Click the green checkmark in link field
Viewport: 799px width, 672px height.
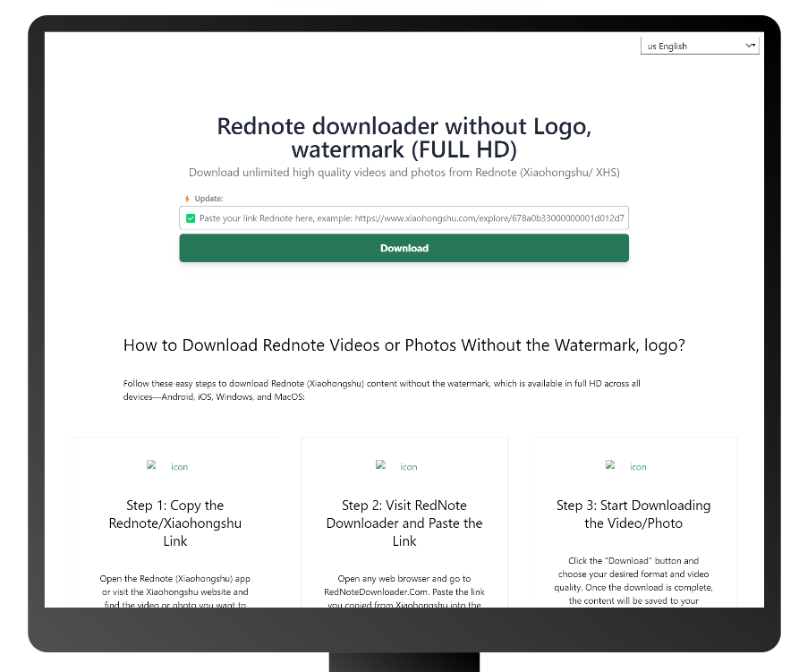click(191, 218)
